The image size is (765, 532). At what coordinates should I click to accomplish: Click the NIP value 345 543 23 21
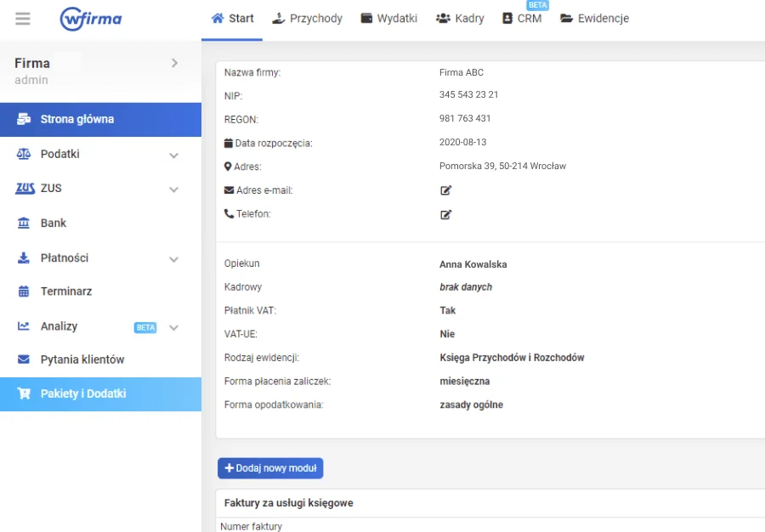469,94
